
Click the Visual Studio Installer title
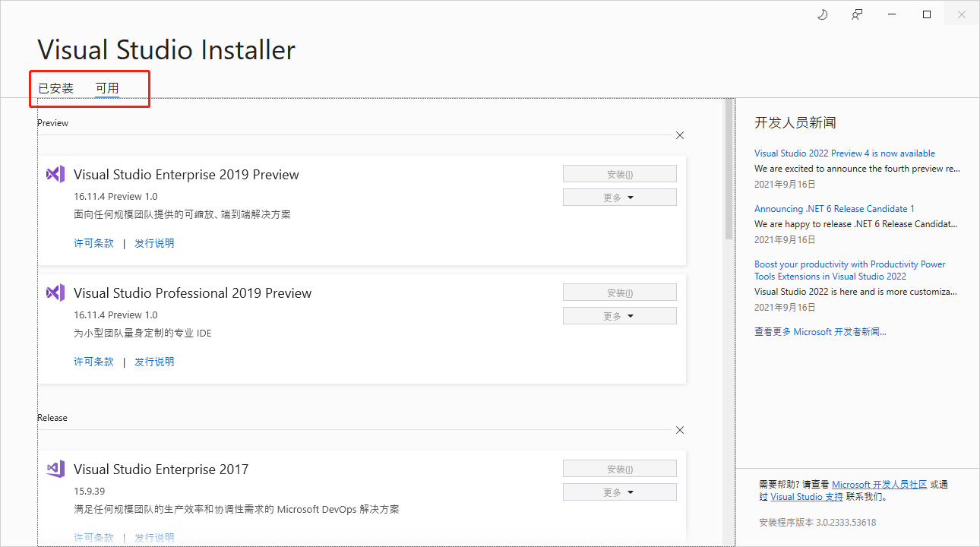coord(166,50)
